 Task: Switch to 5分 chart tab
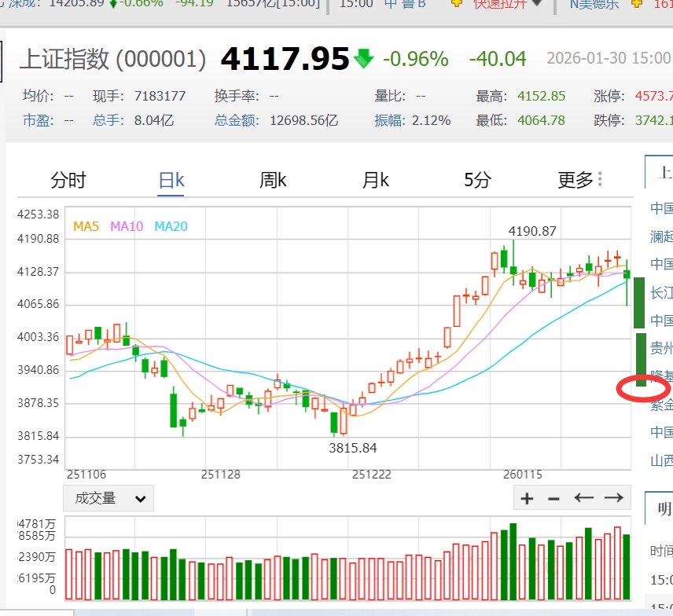click(477, 180)
